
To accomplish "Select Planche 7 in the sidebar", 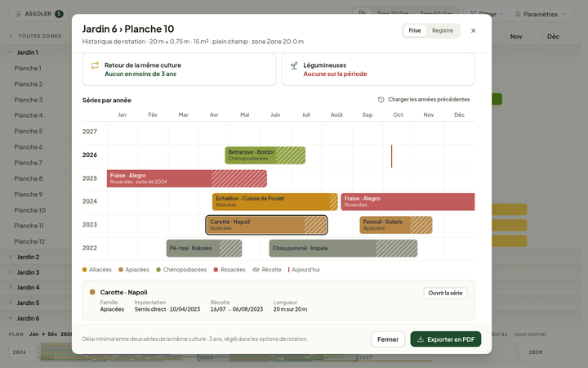I will tap(29, 163).
